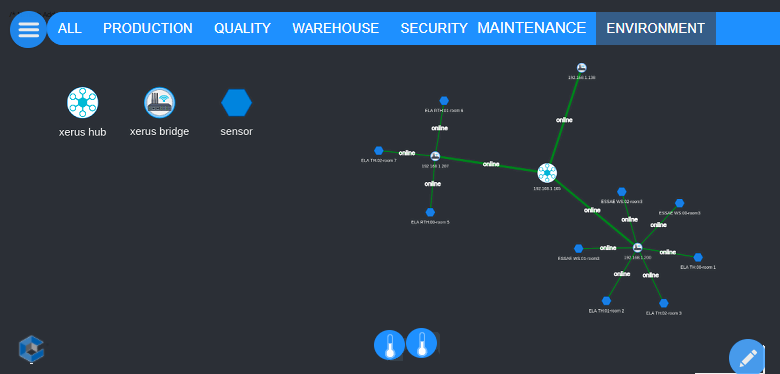Screen dimensions: 780x374
Task: Select the xerus bridge legend icon
Action: click(160, 102)
